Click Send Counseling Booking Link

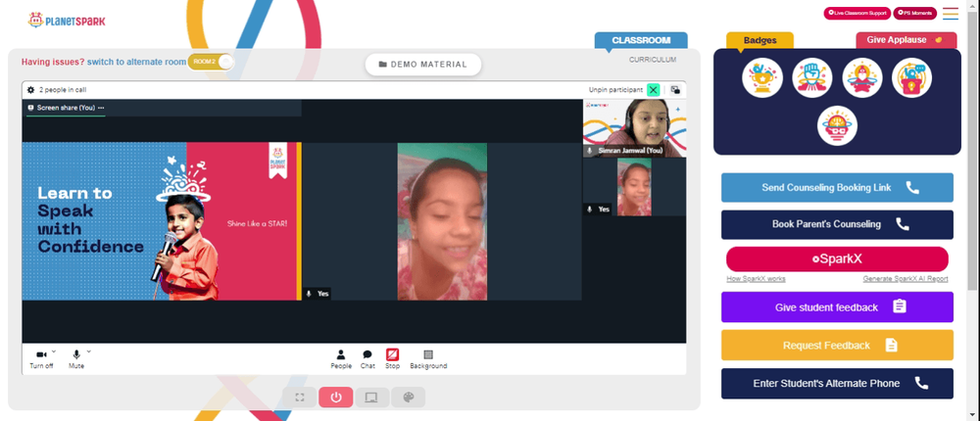837,187
